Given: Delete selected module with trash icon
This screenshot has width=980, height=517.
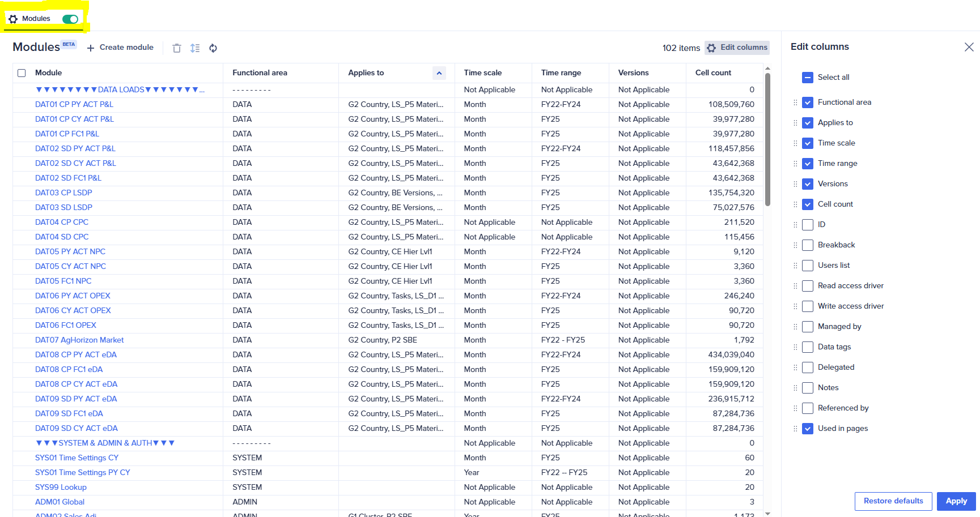Looking at the screenshot, I should click(x=177, y=48).
